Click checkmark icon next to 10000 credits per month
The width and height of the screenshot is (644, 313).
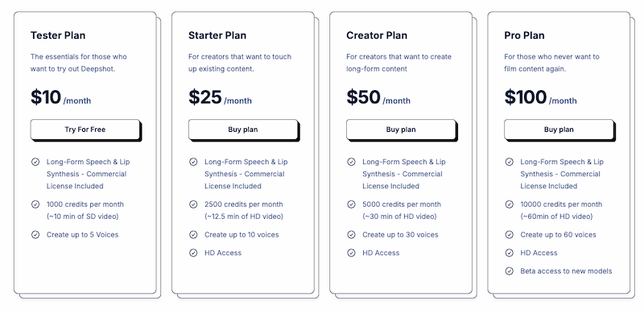tap(510, 204)
